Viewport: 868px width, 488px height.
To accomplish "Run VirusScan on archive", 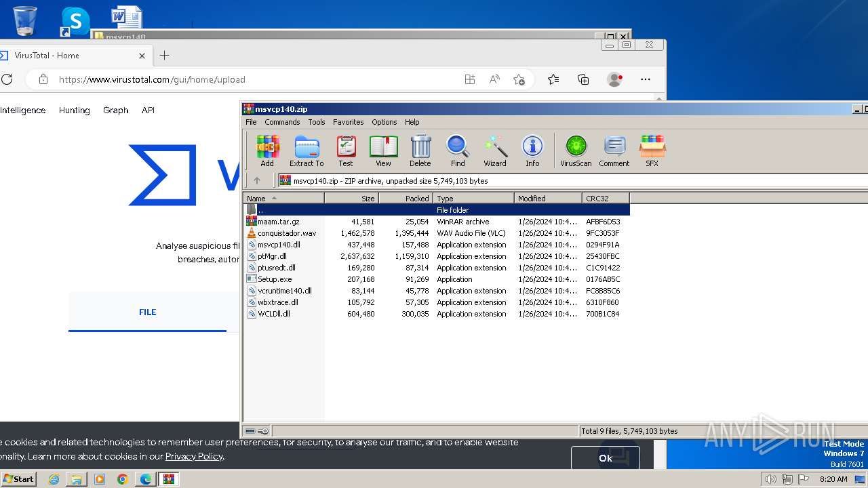I will [576, 150].
